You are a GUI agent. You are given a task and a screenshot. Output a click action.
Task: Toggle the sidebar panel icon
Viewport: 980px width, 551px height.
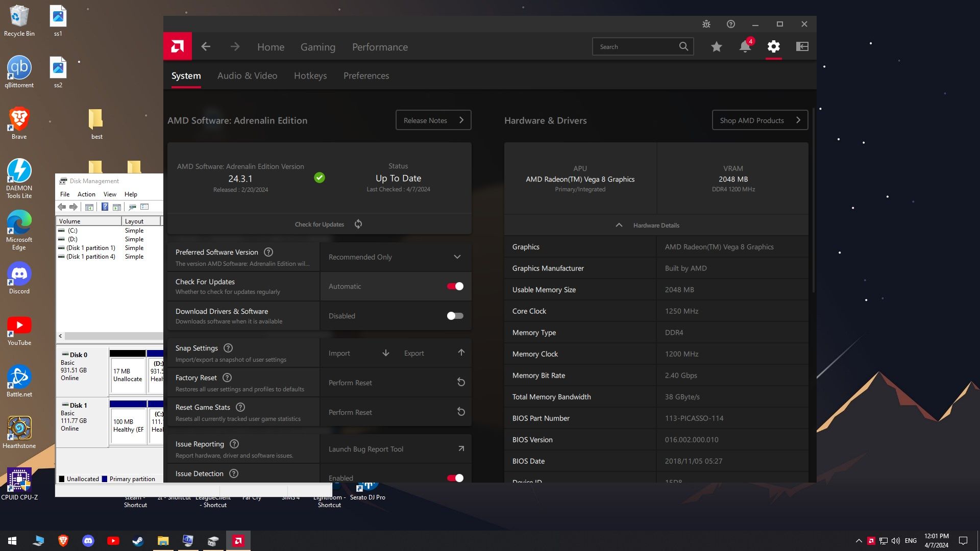802,46
